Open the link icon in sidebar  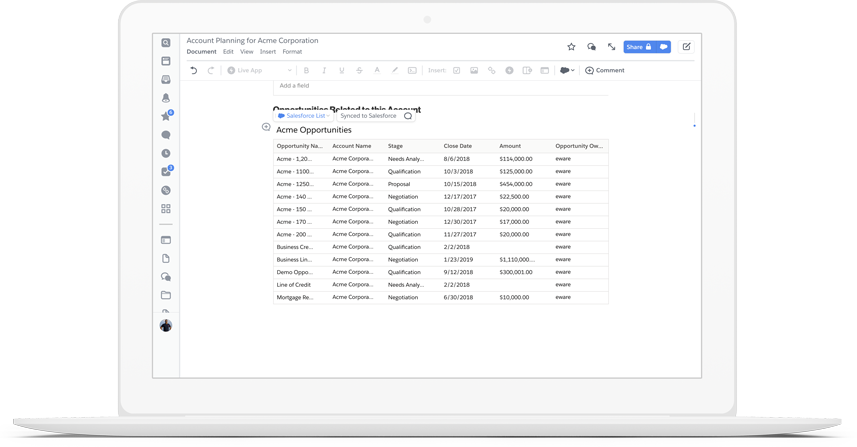point(166,190)
